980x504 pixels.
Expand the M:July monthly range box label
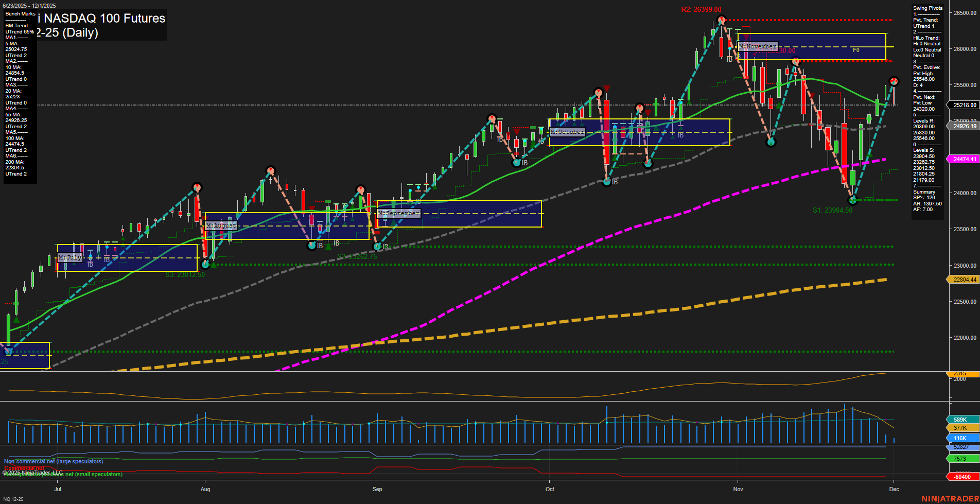pos(71,256)
